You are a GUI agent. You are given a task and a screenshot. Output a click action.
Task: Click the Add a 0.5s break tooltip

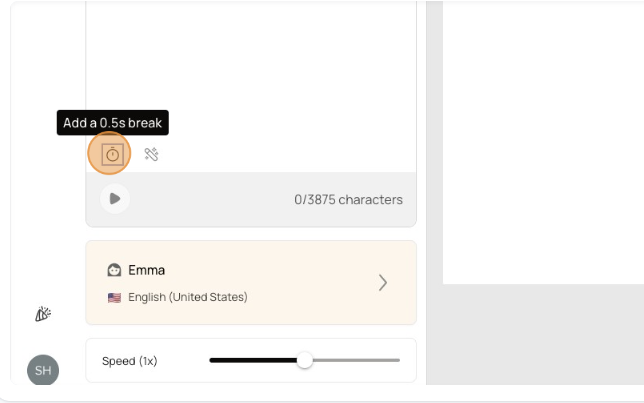coord(113,122)
